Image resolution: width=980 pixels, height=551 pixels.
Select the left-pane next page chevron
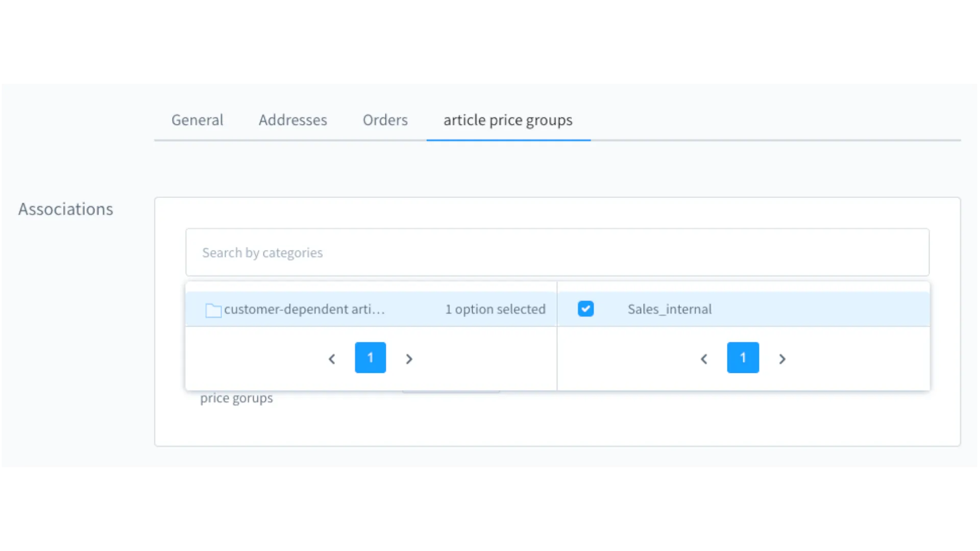[x=409, y=359]
